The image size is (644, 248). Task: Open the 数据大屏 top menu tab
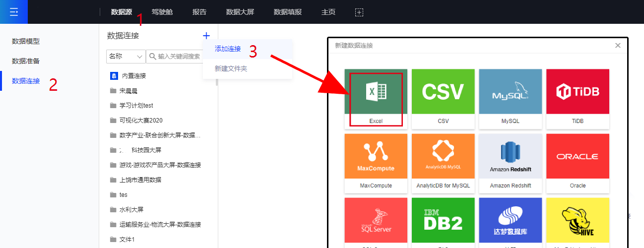click(240, 12)
